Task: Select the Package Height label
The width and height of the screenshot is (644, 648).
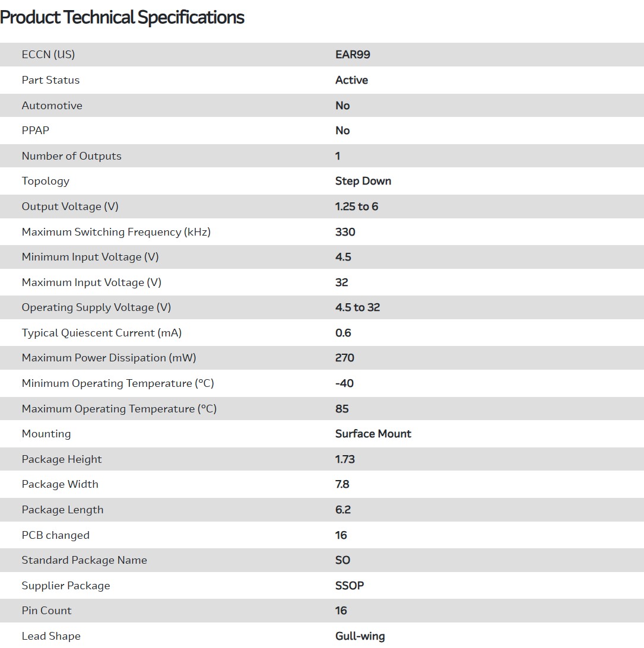Action: (62, 459)
